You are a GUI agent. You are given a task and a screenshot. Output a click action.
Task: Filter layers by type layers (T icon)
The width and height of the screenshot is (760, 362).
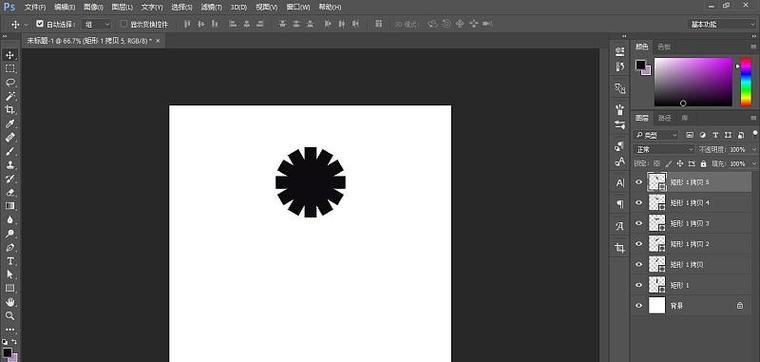pos(715,135)
